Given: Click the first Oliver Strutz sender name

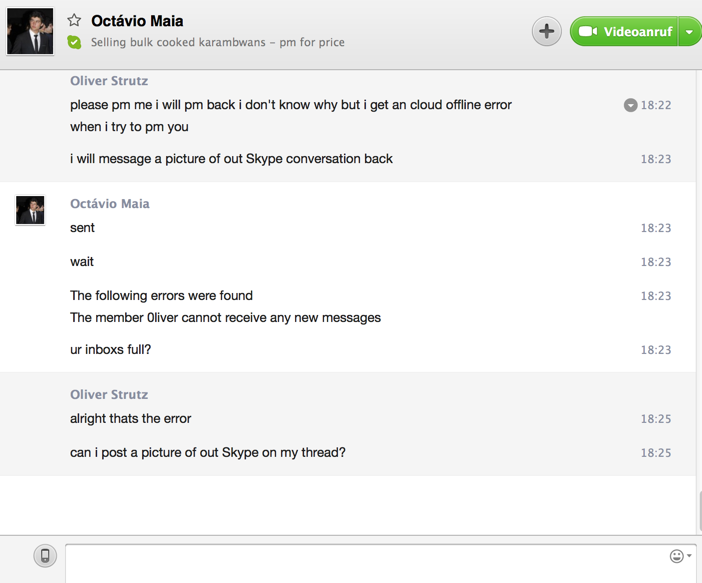Looking at the screenshot, I should 109,81.
